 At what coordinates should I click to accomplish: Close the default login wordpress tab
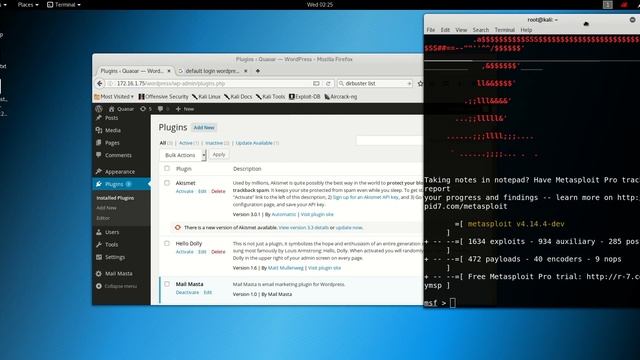[246, 71]
